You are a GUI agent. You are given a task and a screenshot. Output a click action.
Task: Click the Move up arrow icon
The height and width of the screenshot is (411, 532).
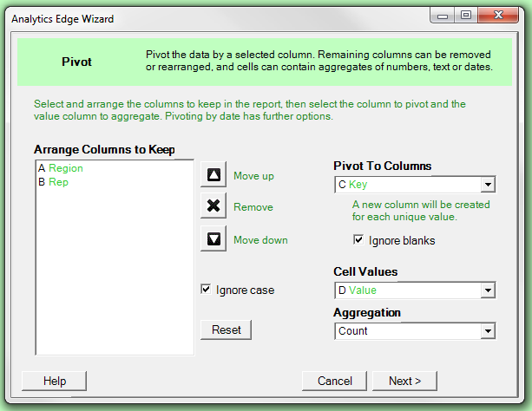pos(213,174)
